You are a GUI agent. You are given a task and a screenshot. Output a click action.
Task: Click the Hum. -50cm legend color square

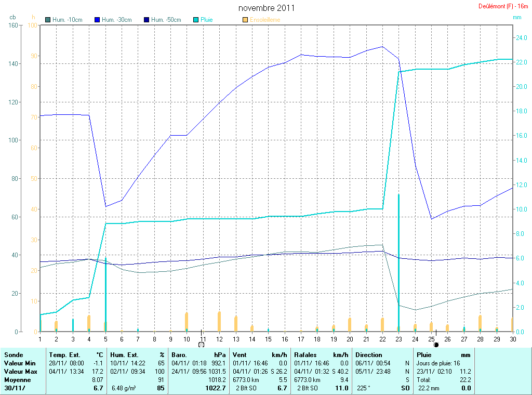click(147, 20)
